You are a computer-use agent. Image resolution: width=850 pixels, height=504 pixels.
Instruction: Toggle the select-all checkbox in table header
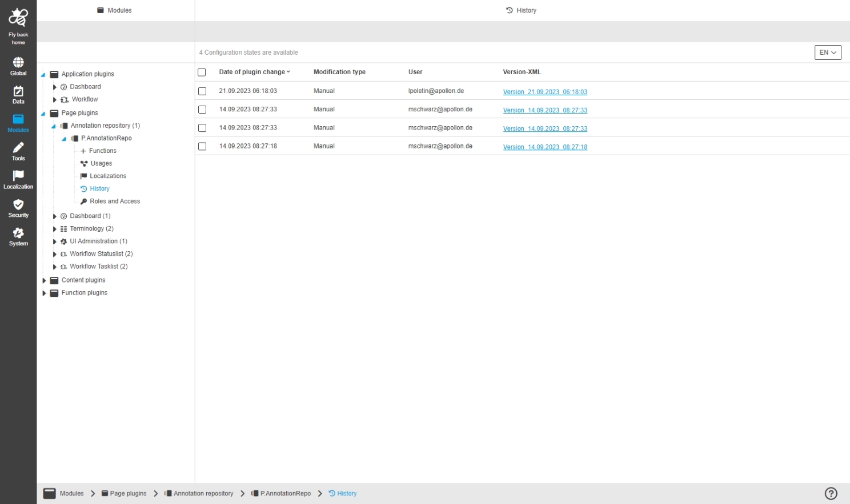point(202,72)
